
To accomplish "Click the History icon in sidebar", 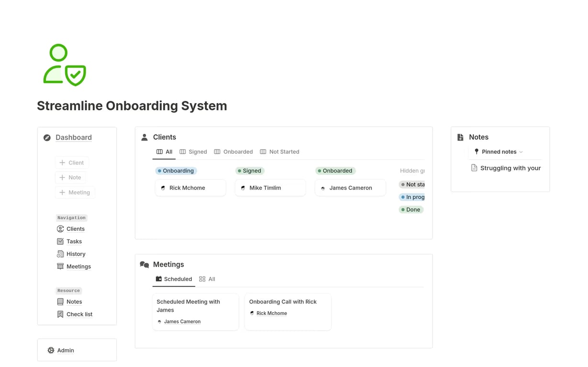I will click(60, 254).
